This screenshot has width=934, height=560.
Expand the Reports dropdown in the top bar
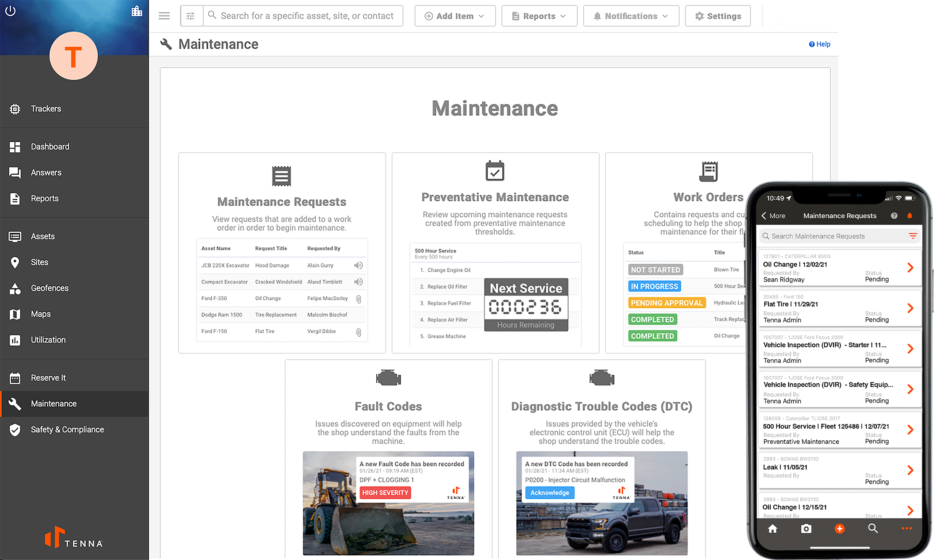tap(539, 16)
